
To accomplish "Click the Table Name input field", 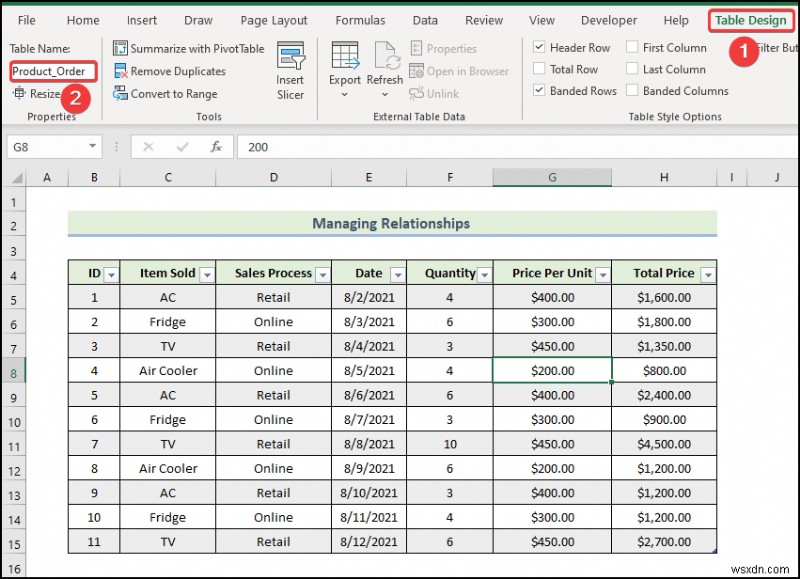I will (52, 71).
